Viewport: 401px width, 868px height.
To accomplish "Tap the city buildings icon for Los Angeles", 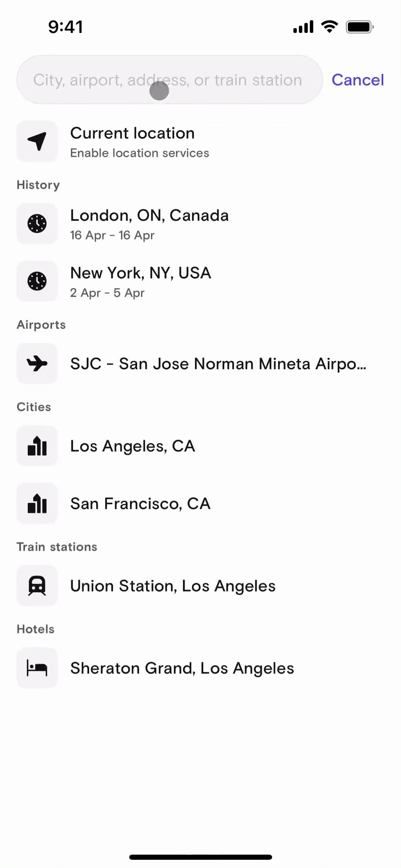I will pos(37,446).
